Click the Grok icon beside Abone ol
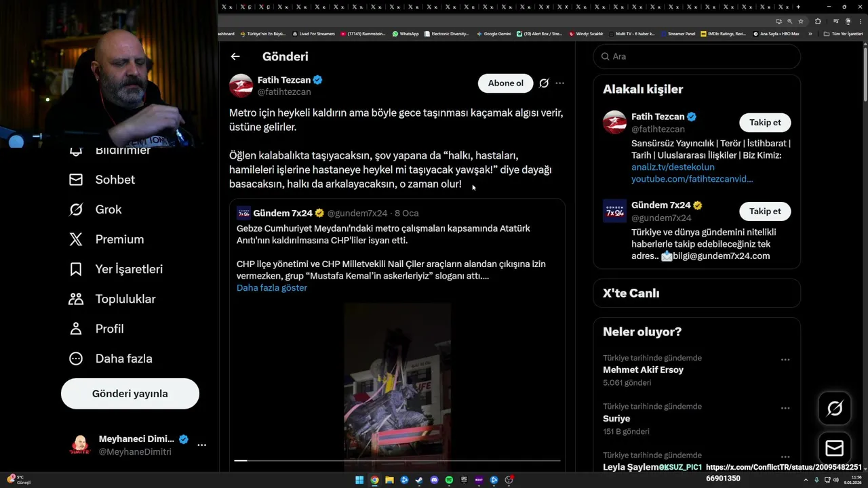 pos(544,83)
